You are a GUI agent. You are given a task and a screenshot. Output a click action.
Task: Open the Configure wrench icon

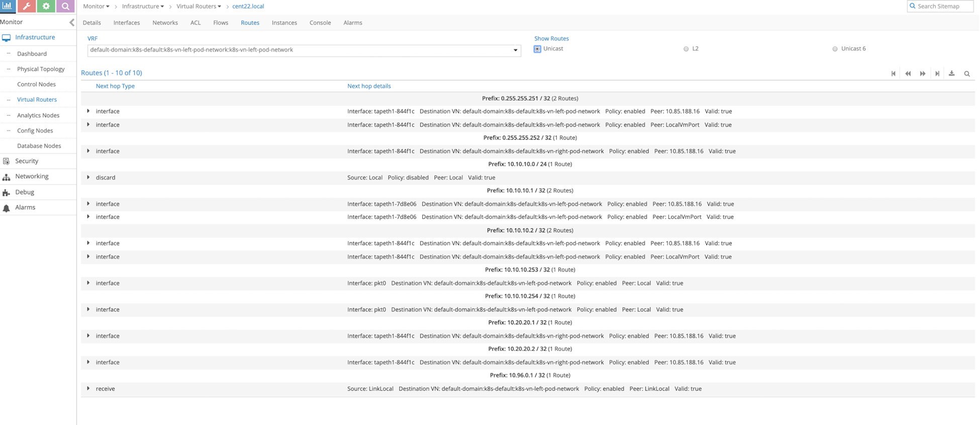27,6
